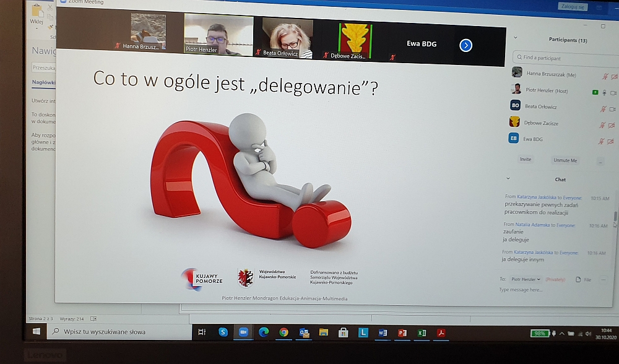The width and height of the screenshot is (619, 364).
Task: Open PowerPoint from the taskbar
Action: point(402,333)
